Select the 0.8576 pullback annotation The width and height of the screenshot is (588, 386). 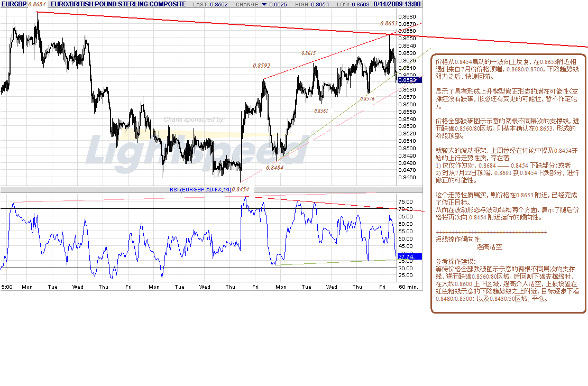[x=367, y=99]
